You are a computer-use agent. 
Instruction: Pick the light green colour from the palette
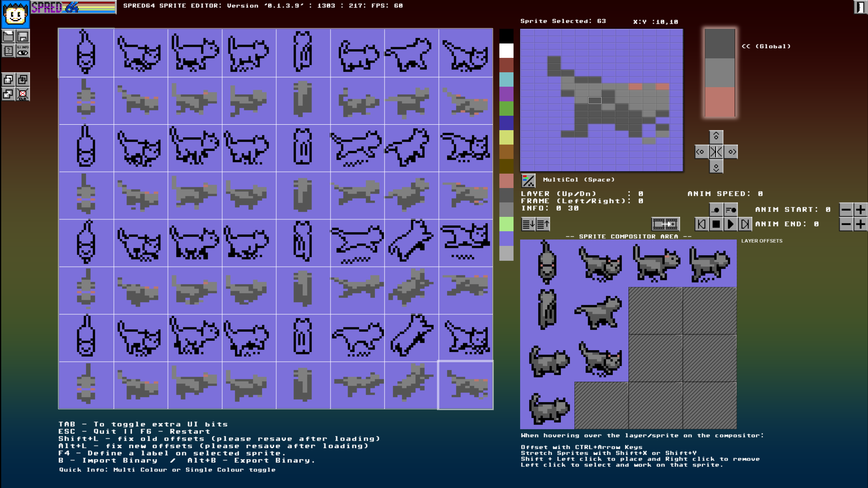click(x=506, y=224)
